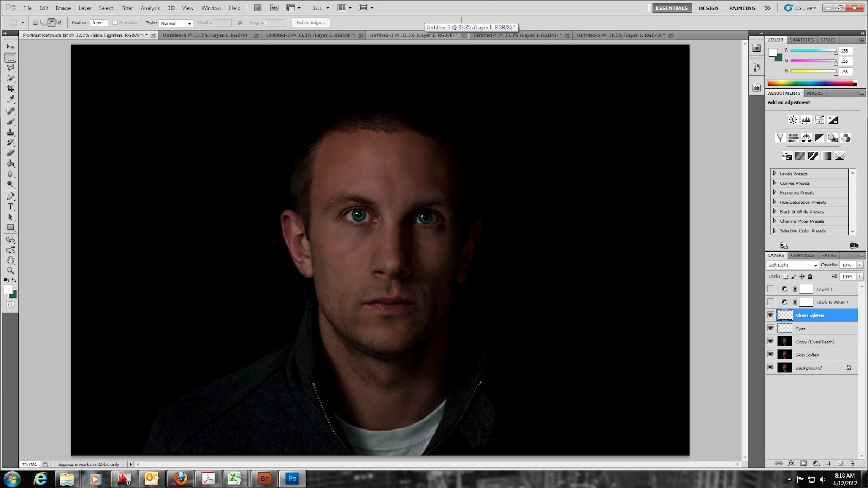Add a Brightness/Contrast adjustment

(x=793, y=119)
